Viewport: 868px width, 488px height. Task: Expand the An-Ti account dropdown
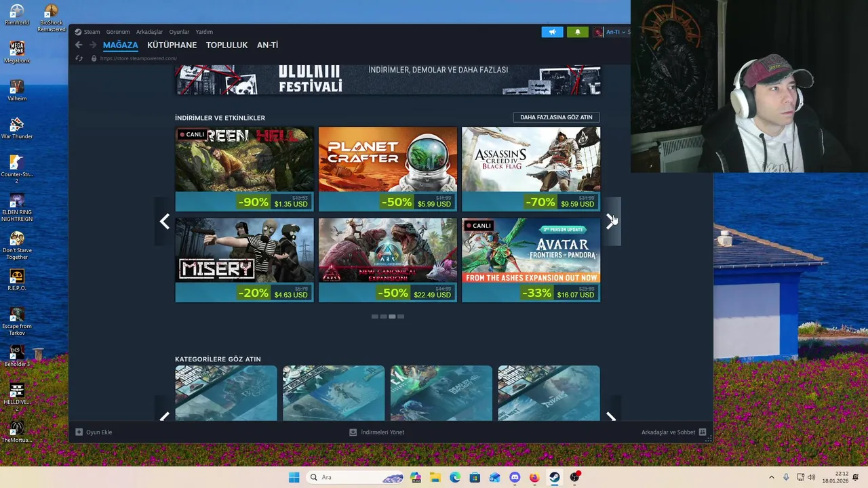(616, 32)
